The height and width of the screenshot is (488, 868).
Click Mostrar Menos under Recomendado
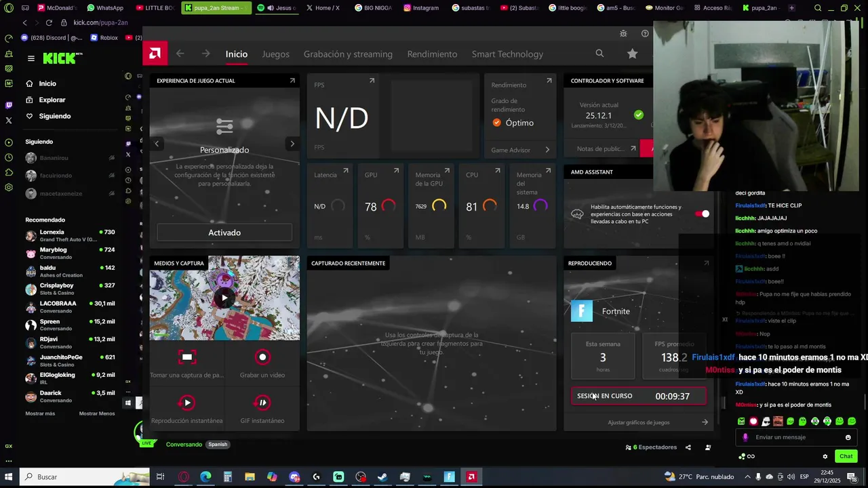coord(97,413)
